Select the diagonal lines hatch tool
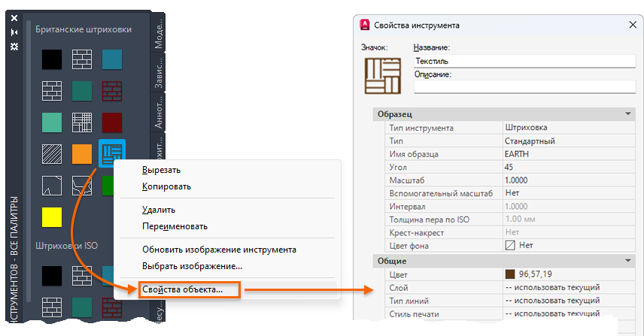 coord(51,153)
